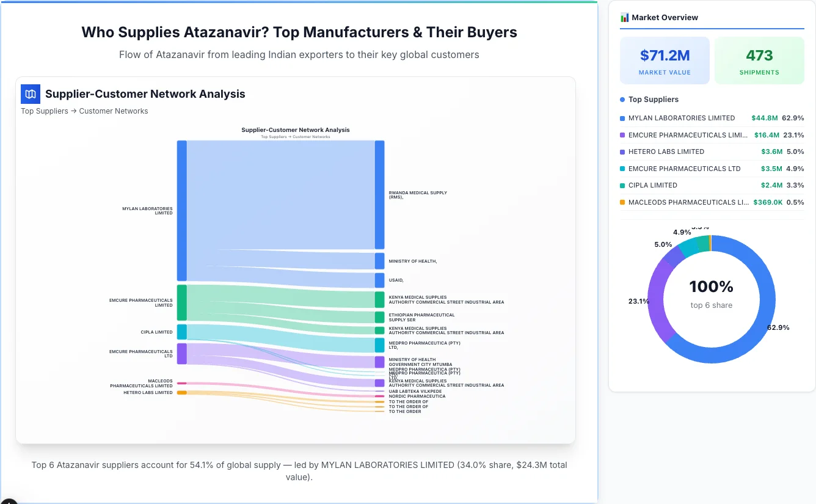Screen dimensions: 816x504
Task: Click the orange square marker for MACLEODS PHARMACEUTICALS
Action: coord(624,202)
